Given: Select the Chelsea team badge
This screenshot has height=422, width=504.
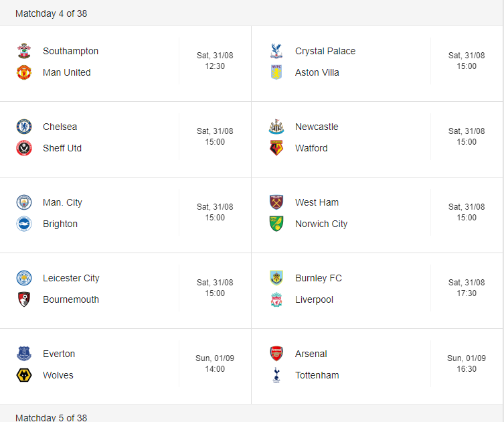Looking at the screenshot, I should click(x=24, y=127).
